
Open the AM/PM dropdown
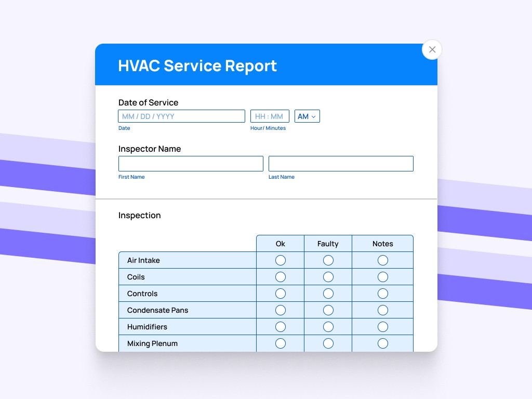307,116
